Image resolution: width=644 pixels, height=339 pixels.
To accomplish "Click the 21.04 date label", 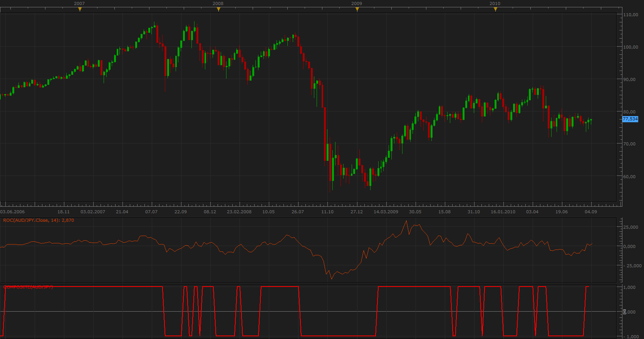I will coord(122,212).
